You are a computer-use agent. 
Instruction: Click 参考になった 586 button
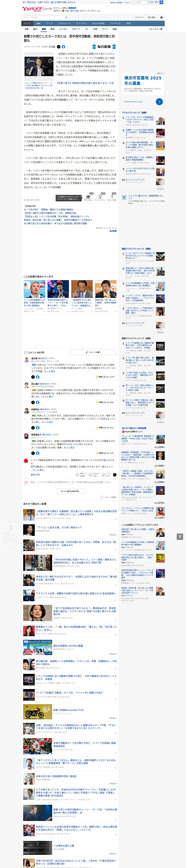coord(105,402)
